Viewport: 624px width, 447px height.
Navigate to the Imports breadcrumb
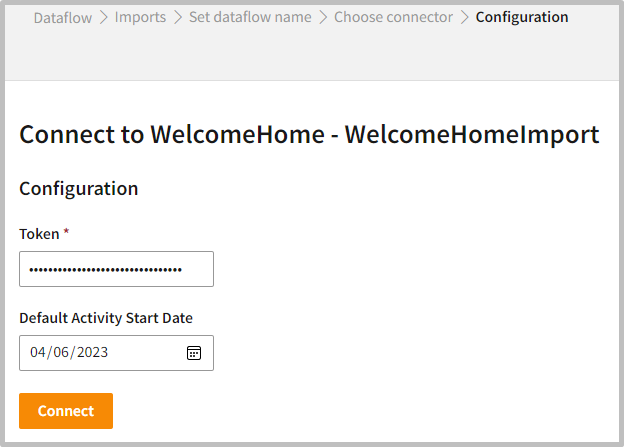coord(141,17)
